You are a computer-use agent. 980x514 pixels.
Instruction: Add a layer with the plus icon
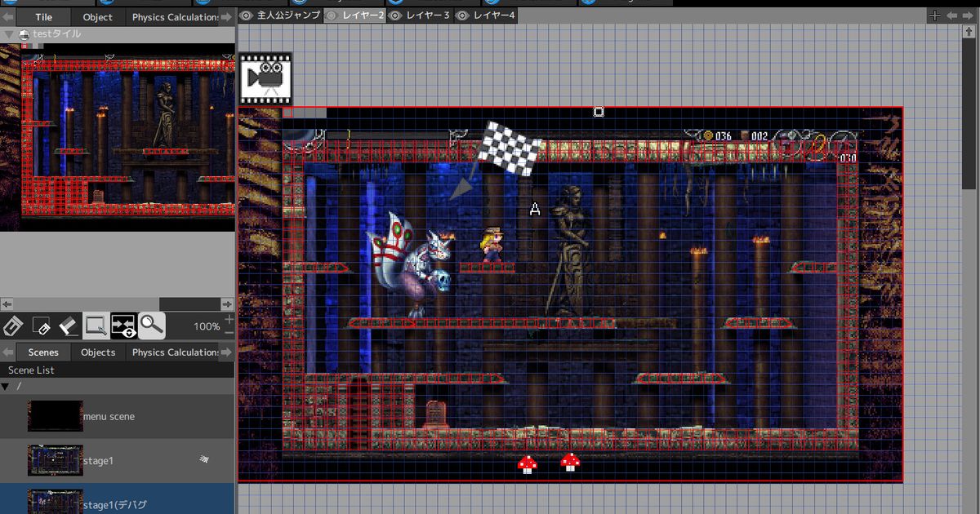pos(935,16)
